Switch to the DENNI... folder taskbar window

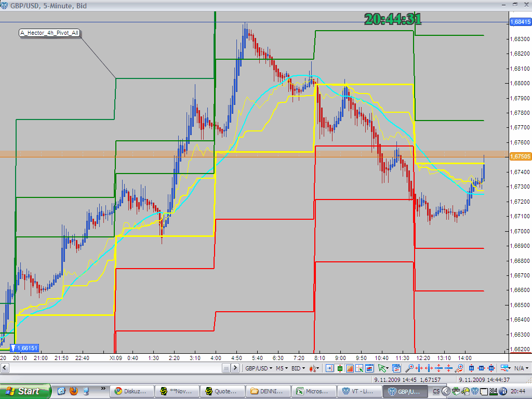point(268,391)
